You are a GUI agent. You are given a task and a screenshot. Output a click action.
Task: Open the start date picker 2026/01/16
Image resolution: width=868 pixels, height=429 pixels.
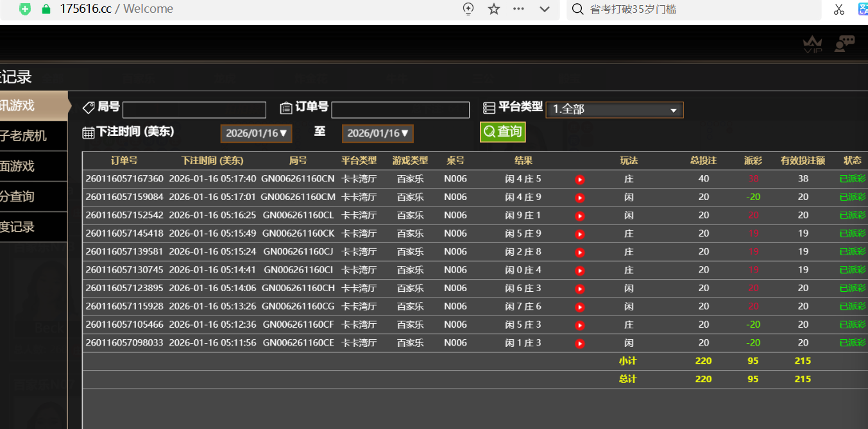pyautogui.click(x=256, y=133)
